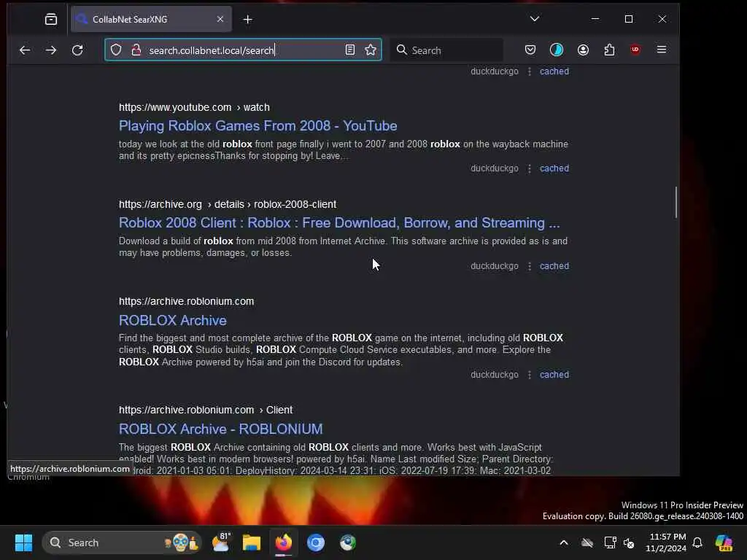Open ROBLOX Archive - ROBLONIUM link

click(220, 429)
